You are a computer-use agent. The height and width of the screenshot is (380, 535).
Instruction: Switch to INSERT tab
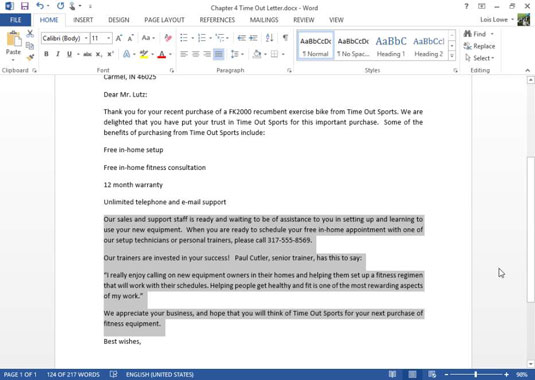point(83,20)
